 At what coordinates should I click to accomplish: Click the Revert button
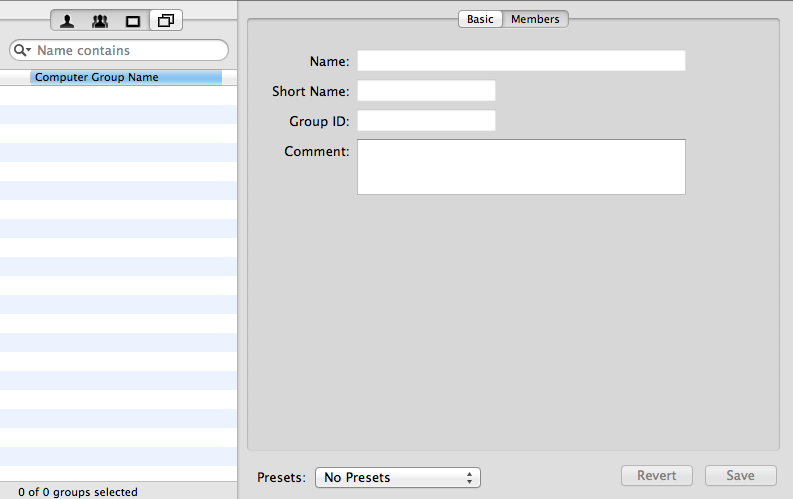(x=656, y=476)
